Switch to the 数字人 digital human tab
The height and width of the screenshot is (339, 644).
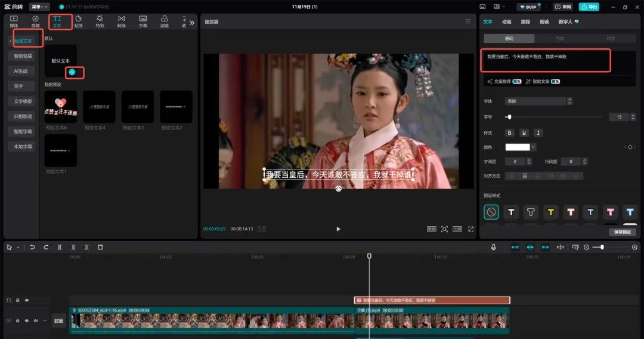tap(568, 21)
